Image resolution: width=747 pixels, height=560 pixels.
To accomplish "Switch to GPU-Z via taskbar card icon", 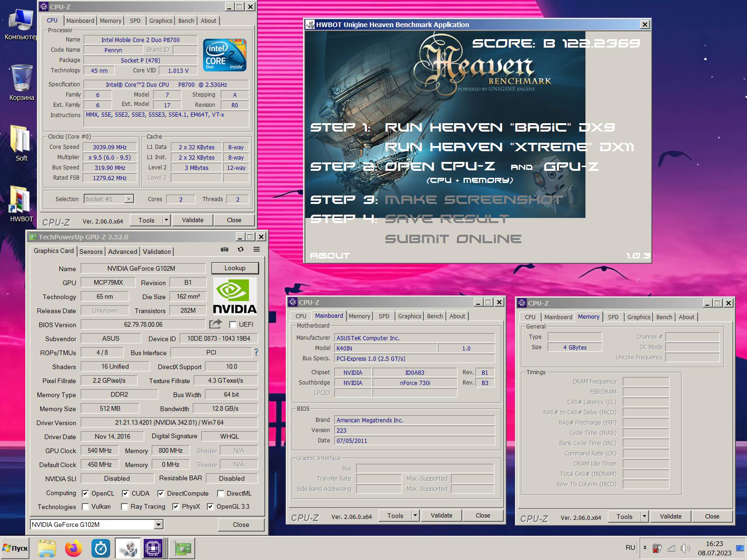I will click(182, 548).
